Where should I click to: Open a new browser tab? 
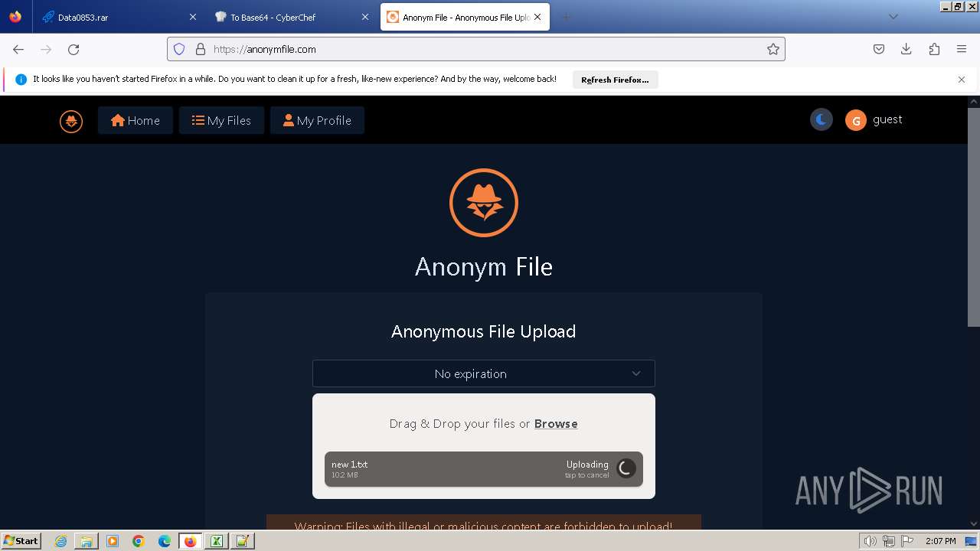566,17
